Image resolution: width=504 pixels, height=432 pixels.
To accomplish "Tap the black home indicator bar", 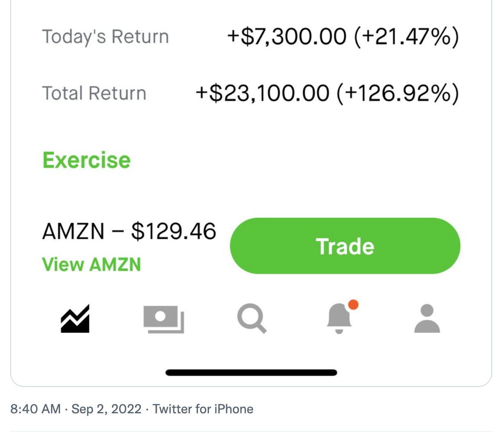I will click(x=251, y=373).
